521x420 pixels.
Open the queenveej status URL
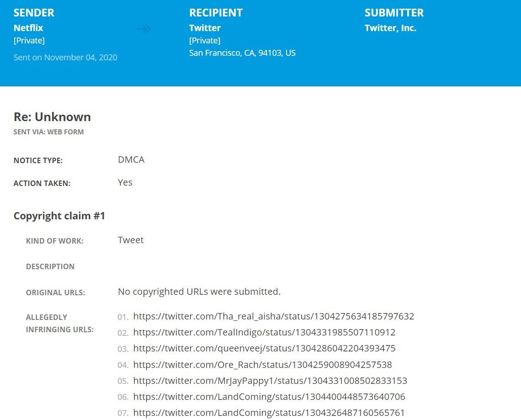[264, 348]
